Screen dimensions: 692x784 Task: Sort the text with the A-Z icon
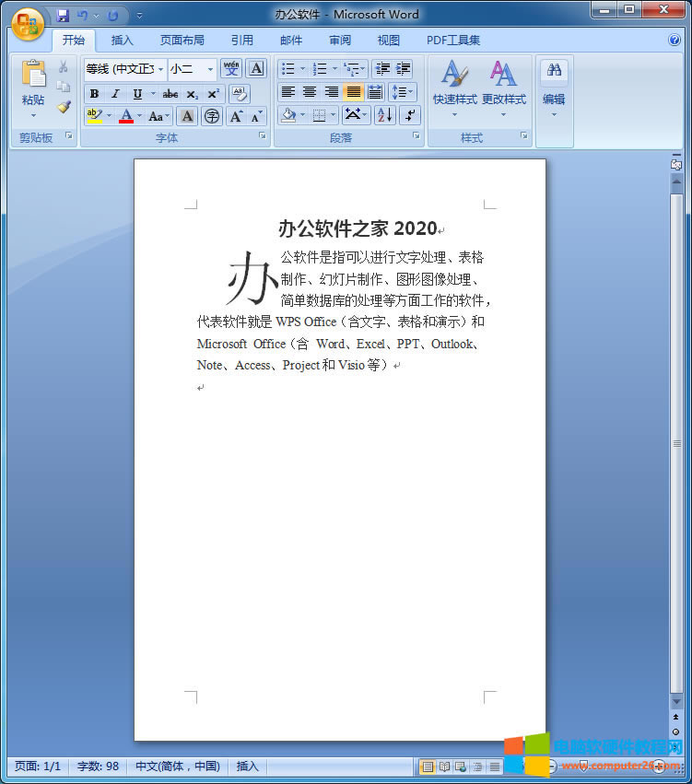(385, 115)
